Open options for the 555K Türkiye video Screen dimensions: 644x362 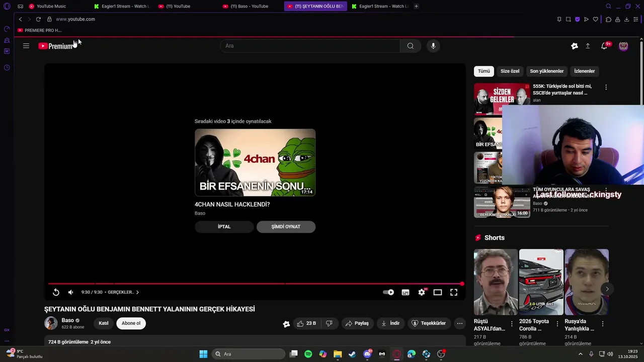pos(606,87)
